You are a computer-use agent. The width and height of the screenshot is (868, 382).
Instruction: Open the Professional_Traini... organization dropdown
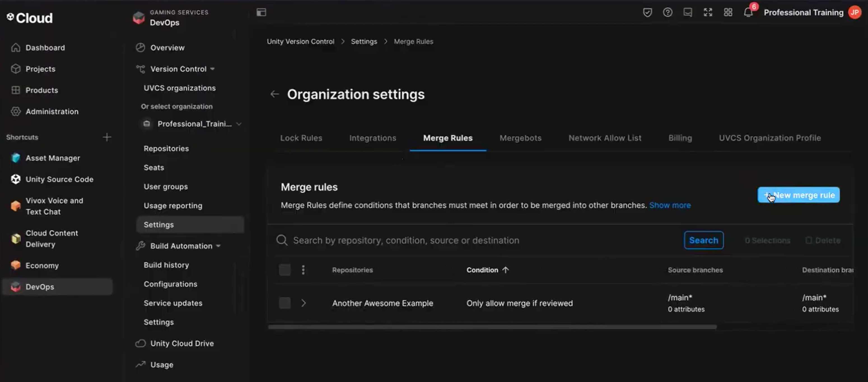(x=192, y=124)
